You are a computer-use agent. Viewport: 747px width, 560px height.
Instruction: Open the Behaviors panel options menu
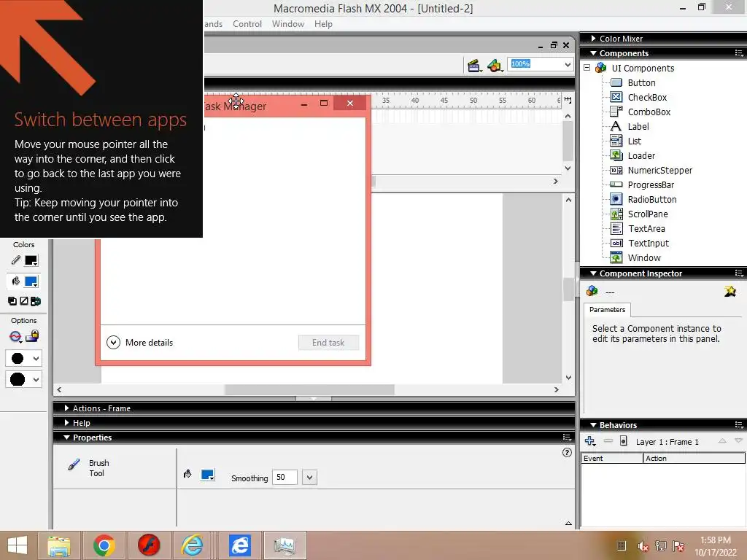pyautogui.click(x=738, y=425)
